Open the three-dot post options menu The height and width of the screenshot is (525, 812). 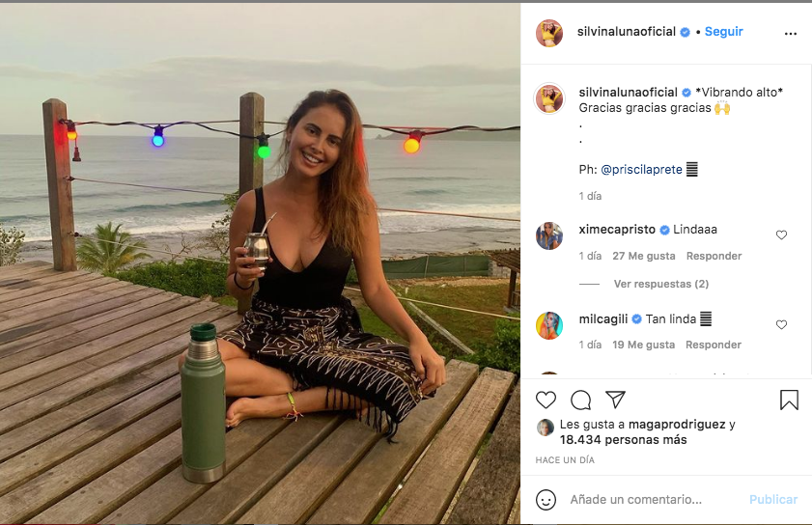(791, 33)
